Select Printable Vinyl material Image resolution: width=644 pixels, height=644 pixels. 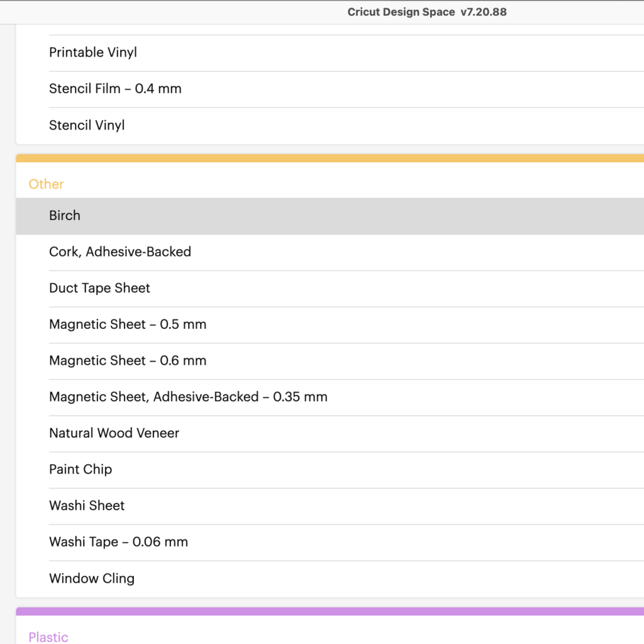point(330,53)
